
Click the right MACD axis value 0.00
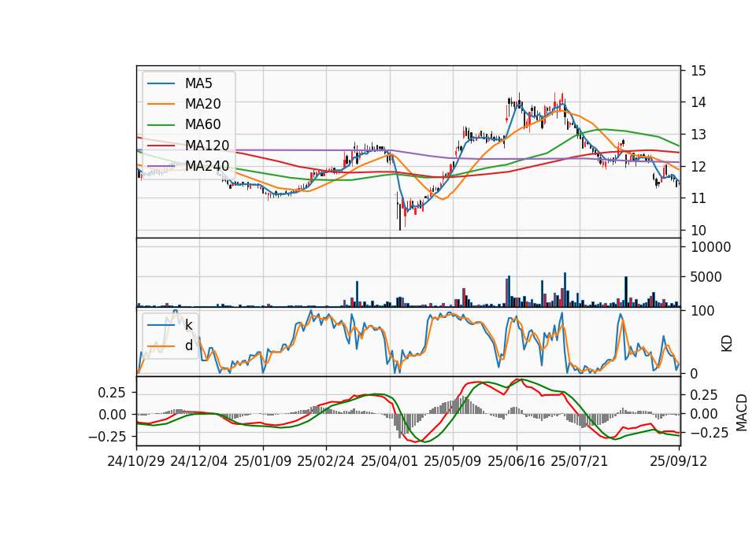coord(704,414)
